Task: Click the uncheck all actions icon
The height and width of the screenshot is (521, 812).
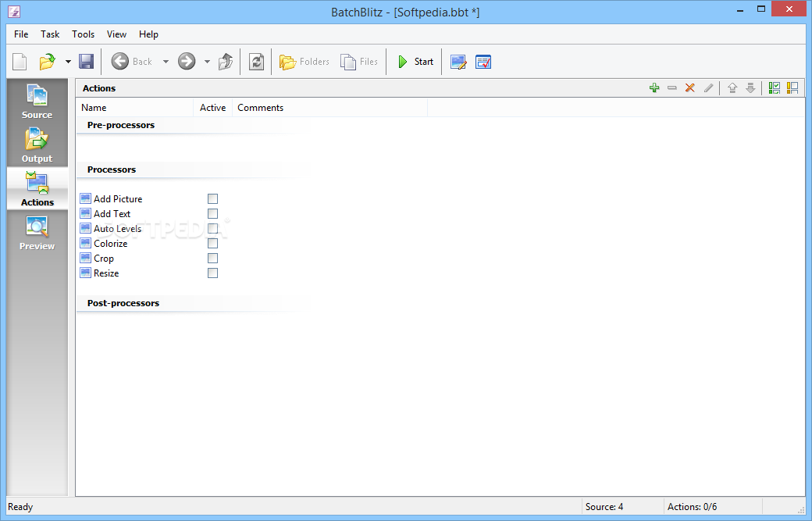Action: point(792,88)
